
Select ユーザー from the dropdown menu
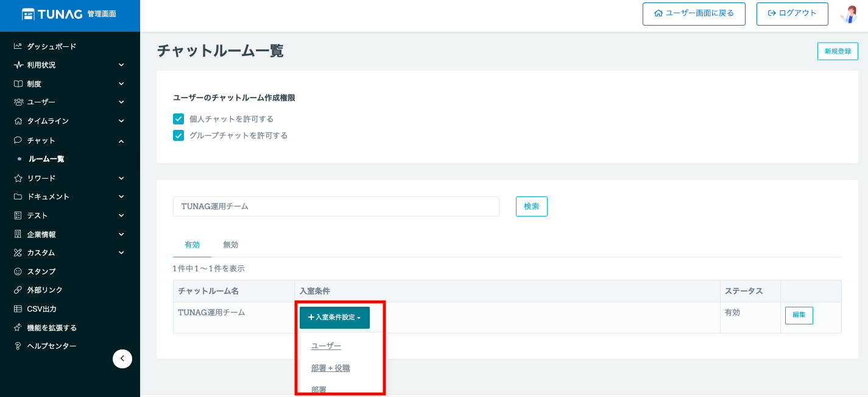tap(326, 346)
